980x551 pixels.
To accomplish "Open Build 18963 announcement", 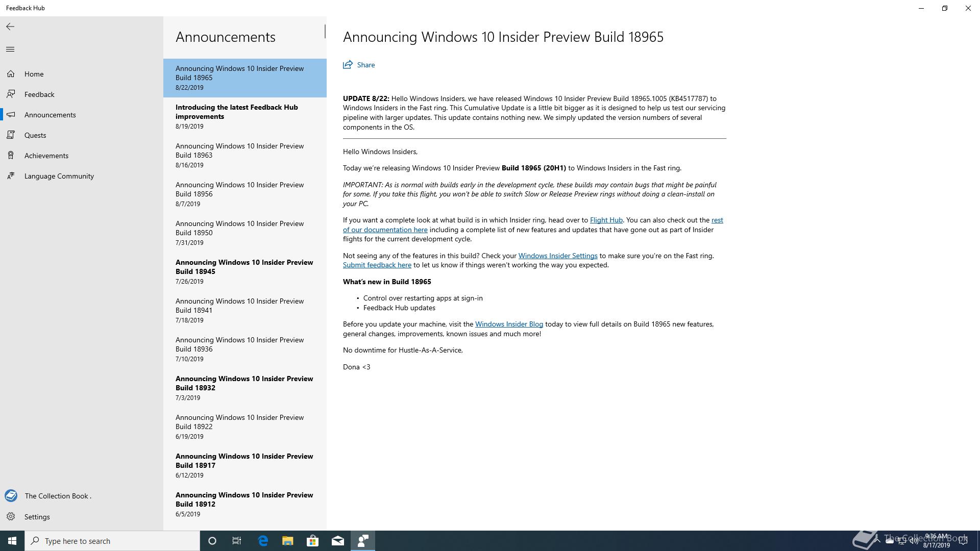I will click(245, 156).
